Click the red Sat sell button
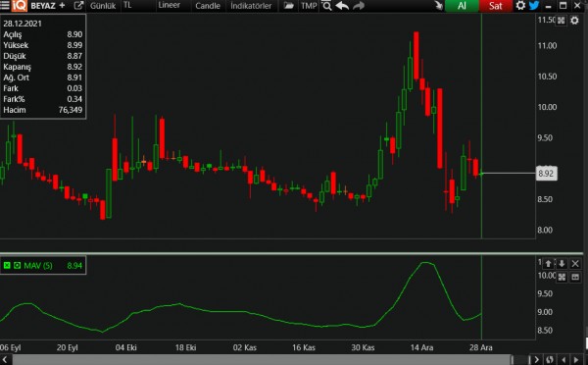 click(495, 6)
